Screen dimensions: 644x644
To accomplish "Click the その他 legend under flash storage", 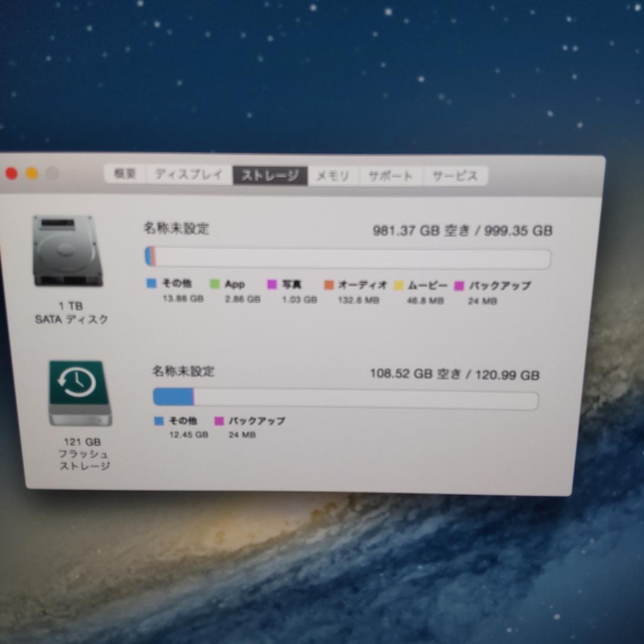I will pyautogui.click(x=157, y=420).
